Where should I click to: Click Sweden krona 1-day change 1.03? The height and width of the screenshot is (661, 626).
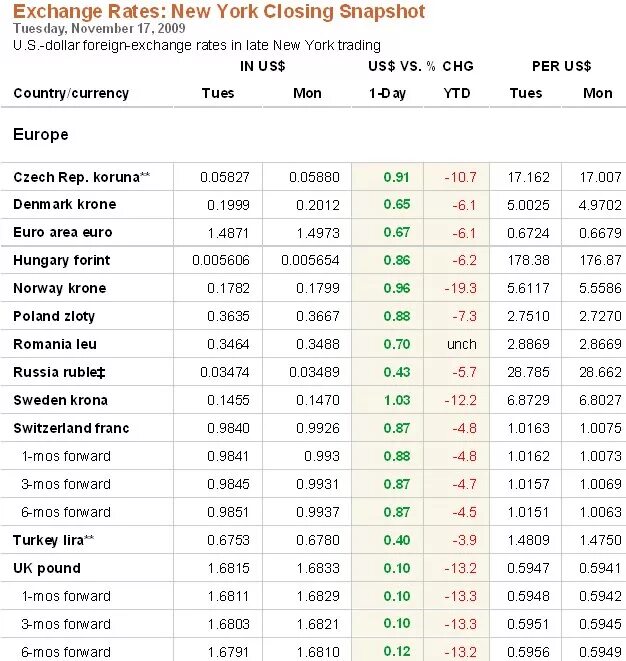pyautogui.click(x=397, y=400)
